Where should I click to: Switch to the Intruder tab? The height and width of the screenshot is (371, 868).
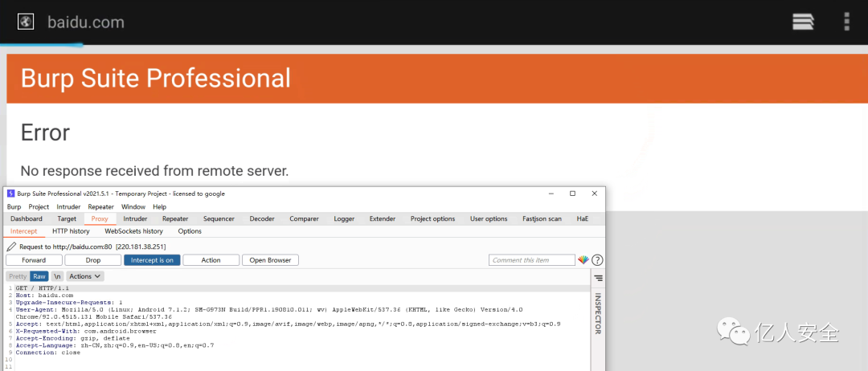coord(135,219)
